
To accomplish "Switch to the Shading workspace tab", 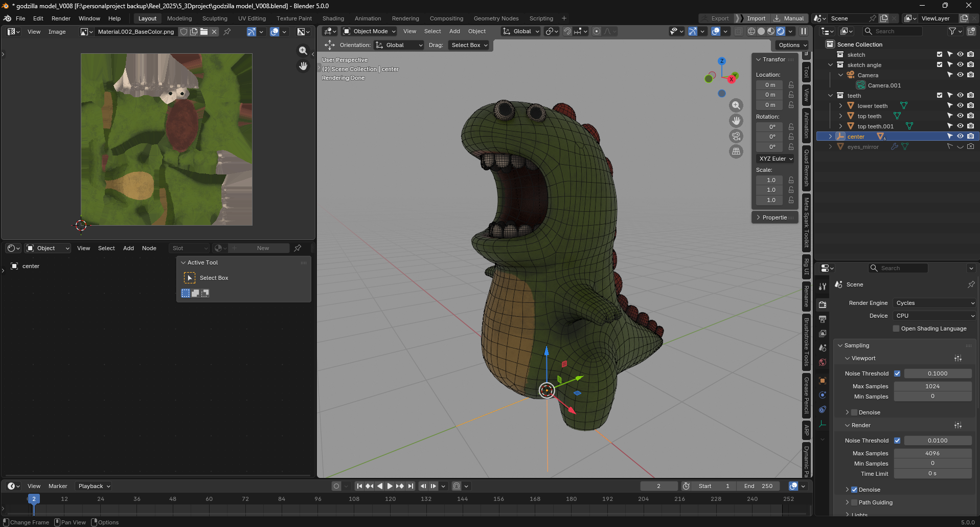I will (x=333, y=18).
